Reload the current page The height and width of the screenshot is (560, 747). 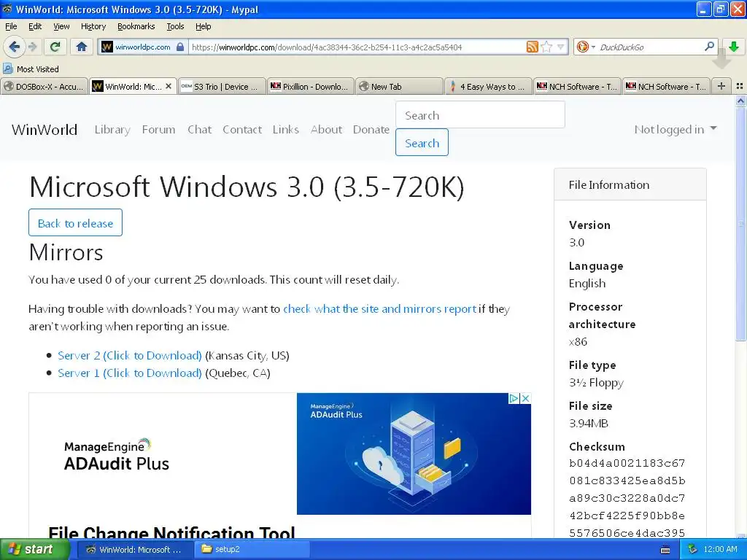tap(55, 47)
